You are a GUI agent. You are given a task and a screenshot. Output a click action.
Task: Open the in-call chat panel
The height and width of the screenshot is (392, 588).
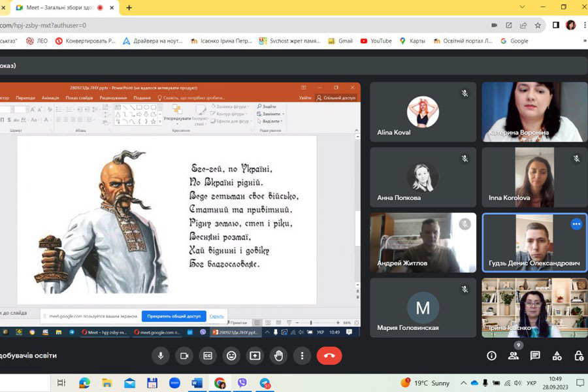point(535,355)
